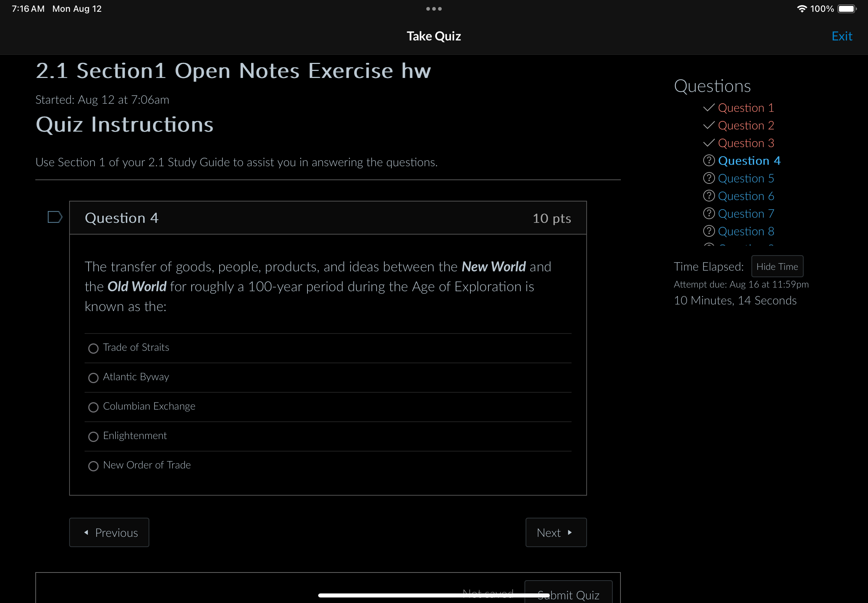The width and height of the screenshot is (868, 603).
Task: Click the Next button to advance
Action: pos(555,532)
